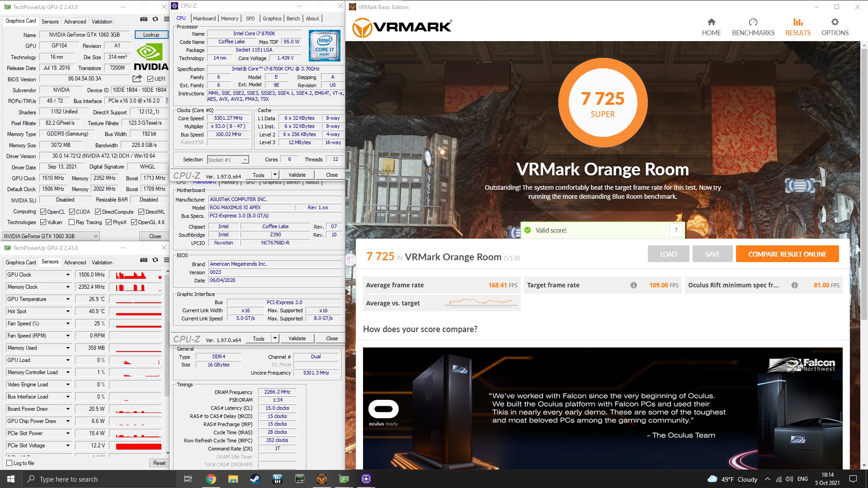868x488 pixels.
Task: Toggle CUDA computing checkbox
Action: [72, 211]
